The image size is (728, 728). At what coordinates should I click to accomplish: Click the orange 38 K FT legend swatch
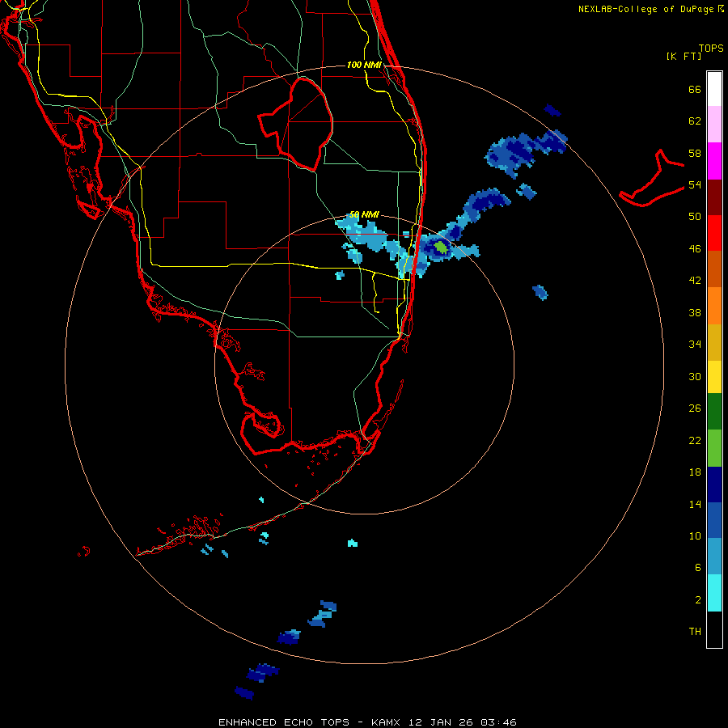pos(714,306)
